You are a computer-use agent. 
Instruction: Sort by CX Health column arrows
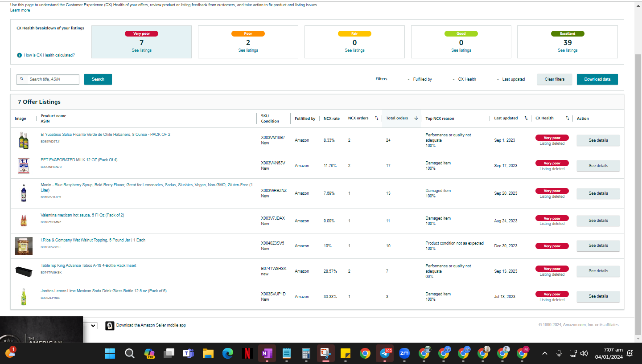pos(568,119)
